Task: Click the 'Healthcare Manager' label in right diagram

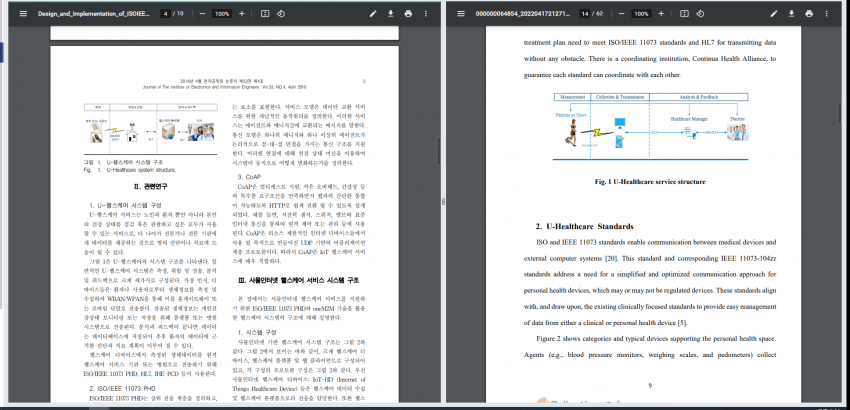Action: point(689,118)
